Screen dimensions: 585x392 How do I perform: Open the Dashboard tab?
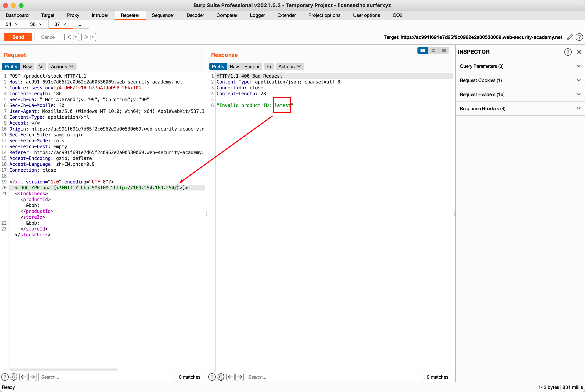click(x=17, y=15)
